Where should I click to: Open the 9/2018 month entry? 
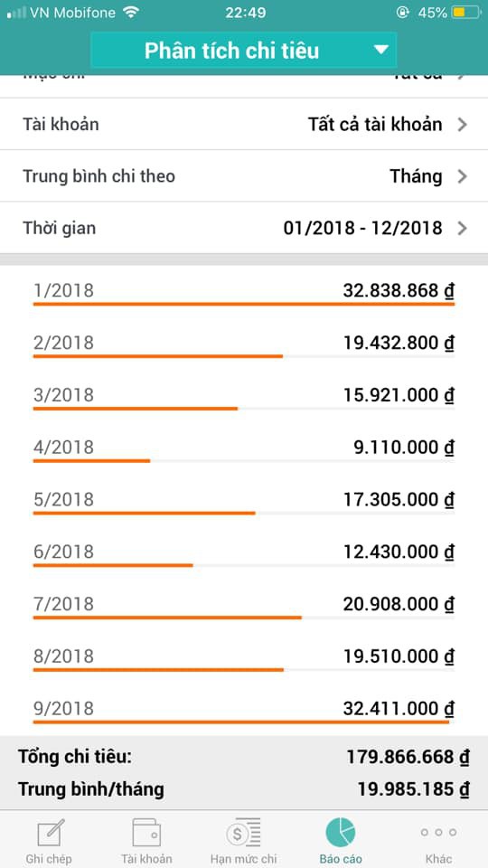[x=244, y=709]
